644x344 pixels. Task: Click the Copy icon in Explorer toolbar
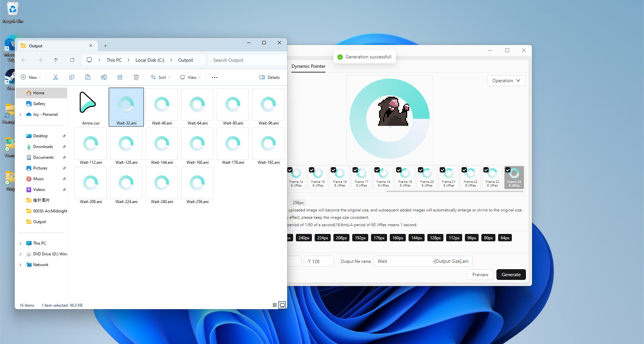[x=72, y=78]
